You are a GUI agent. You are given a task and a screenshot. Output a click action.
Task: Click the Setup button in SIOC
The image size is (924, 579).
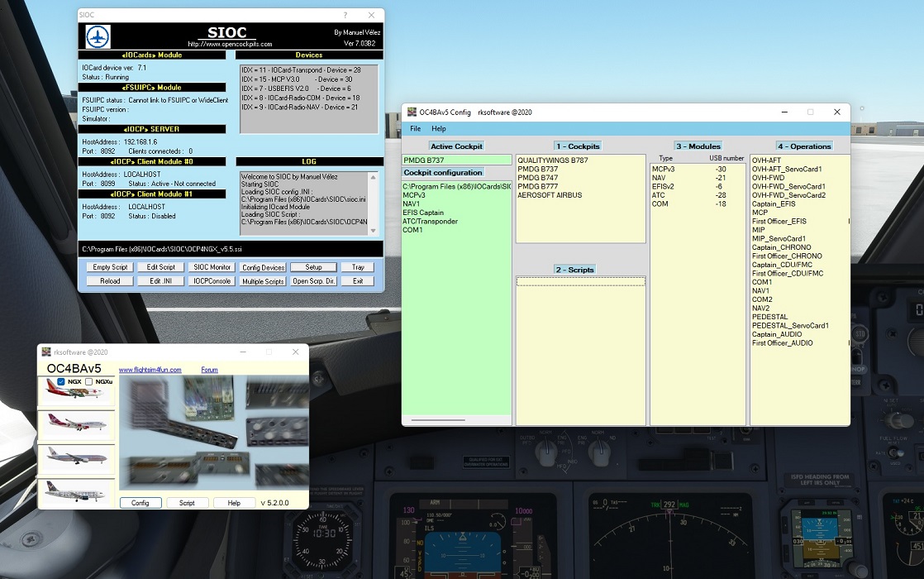(313, 267)
